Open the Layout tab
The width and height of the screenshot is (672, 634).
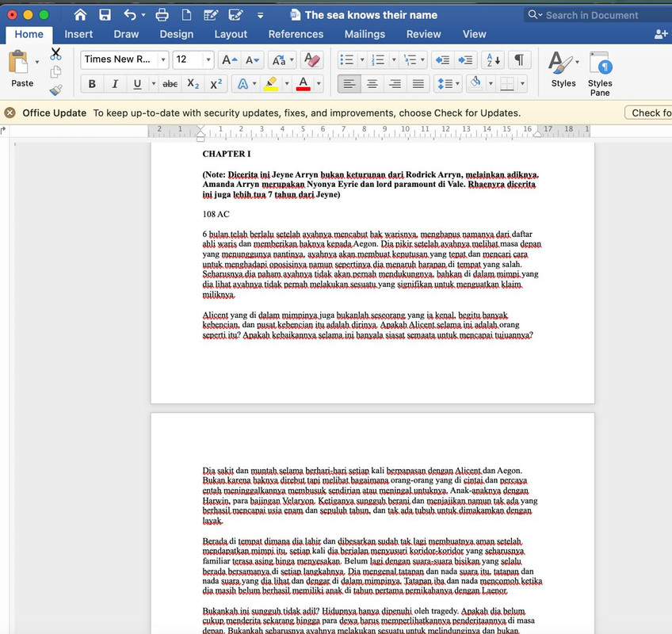231,34
